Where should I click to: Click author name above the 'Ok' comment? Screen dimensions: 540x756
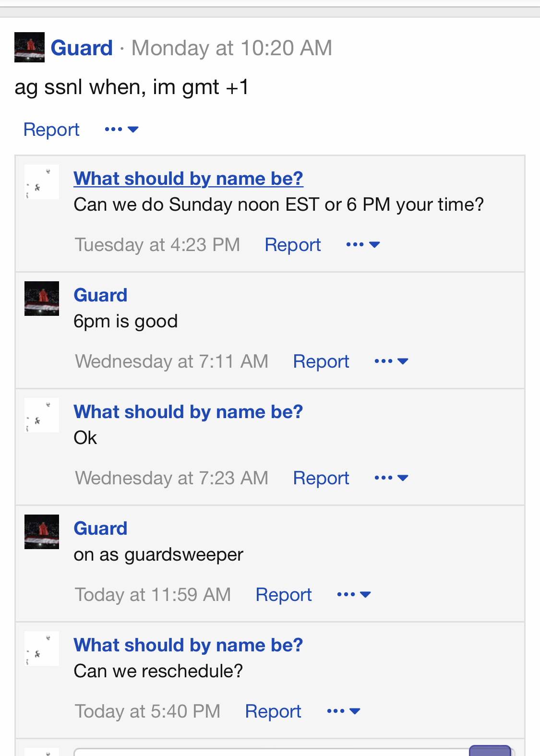tap(188, 412)
